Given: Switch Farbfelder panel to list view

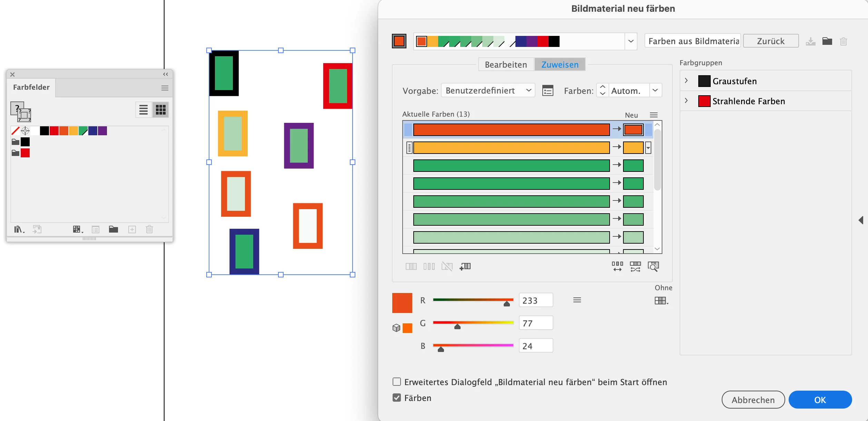Looking at the screenshot, I should pos(144,110).
